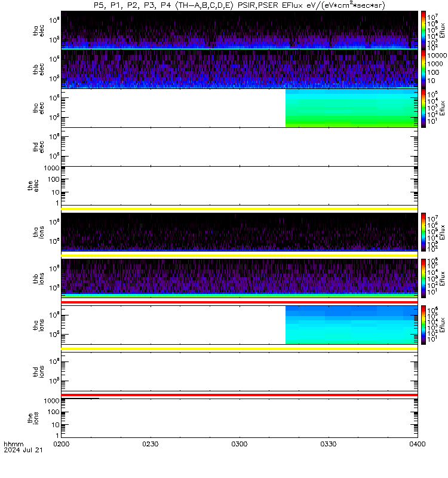Click the red bar below thd ions panel

pos(240,395)
